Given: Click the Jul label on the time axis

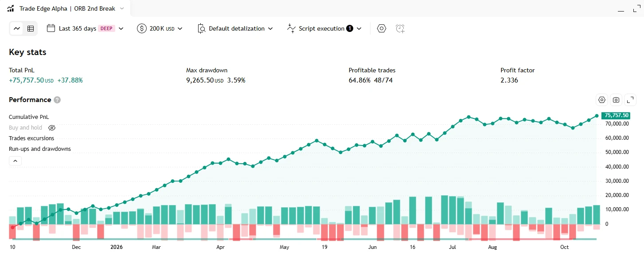Looking at the screenshot, I should tap(453, 247).
